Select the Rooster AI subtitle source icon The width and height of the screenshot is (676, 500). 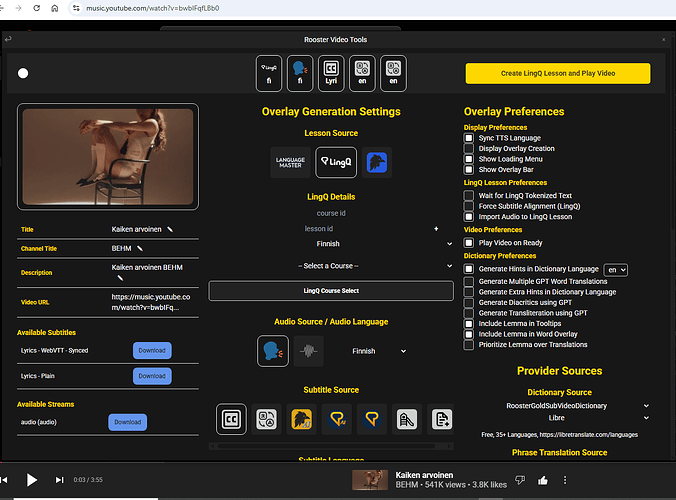pos(301,419)
